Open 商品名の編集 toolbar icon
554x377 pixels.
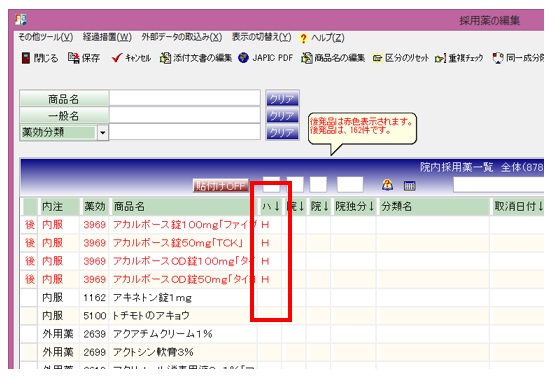click(307, 58)
